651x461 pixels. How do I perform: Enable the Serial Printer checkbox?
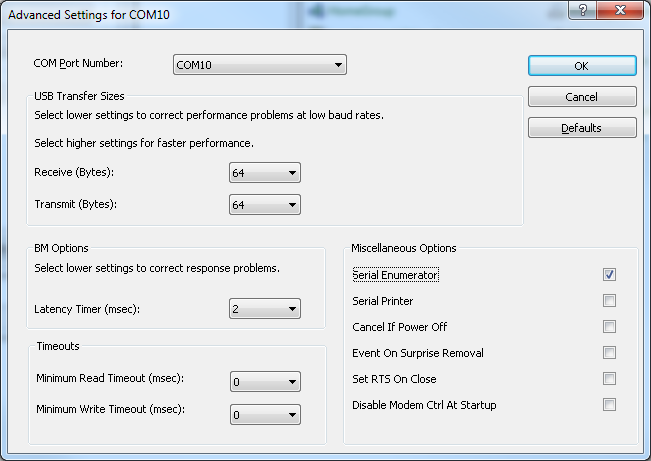click(x=609, y=300)
